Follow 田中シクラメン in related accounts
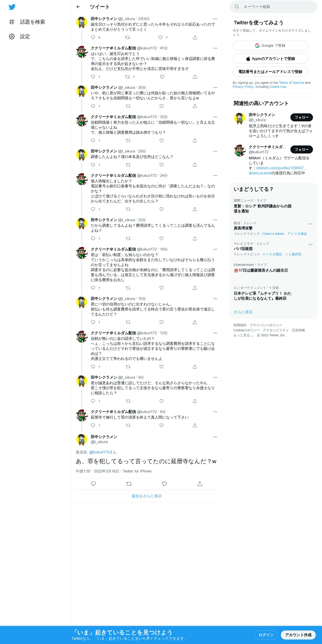 [x=302, y=117]
